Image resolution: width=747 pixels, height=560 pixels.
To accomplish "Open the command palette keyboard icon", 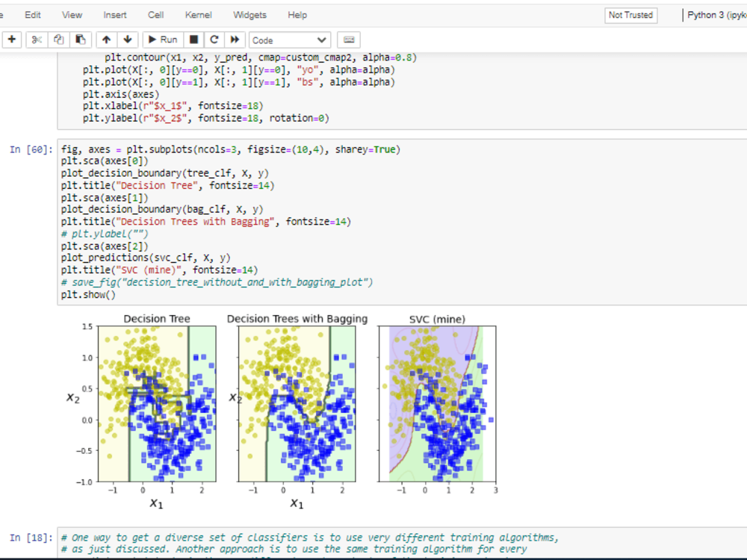I will click(349, 40).
